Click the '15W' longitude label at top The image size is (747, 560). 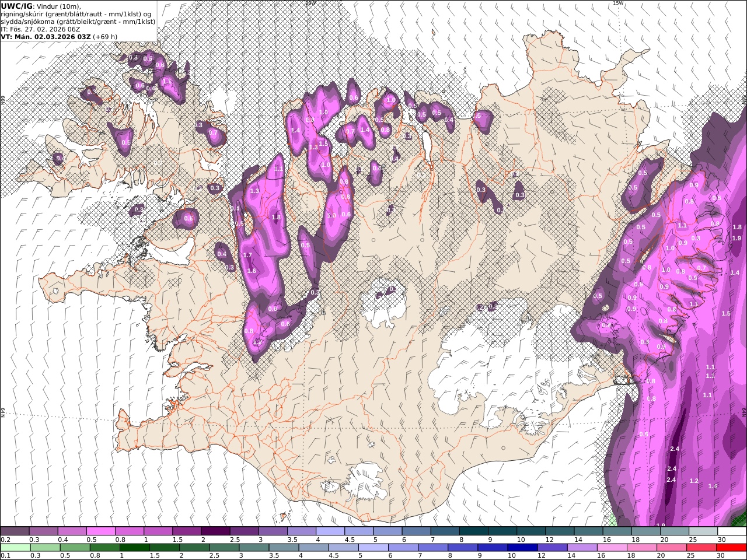[618, 3]
